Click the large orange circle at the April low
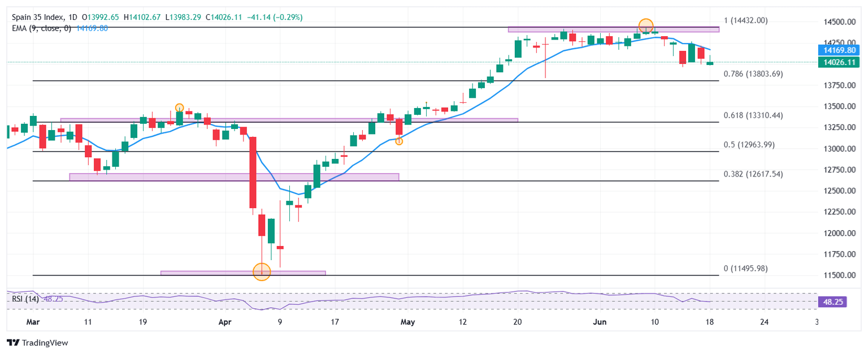868x354 pixels. click(262, 271)
